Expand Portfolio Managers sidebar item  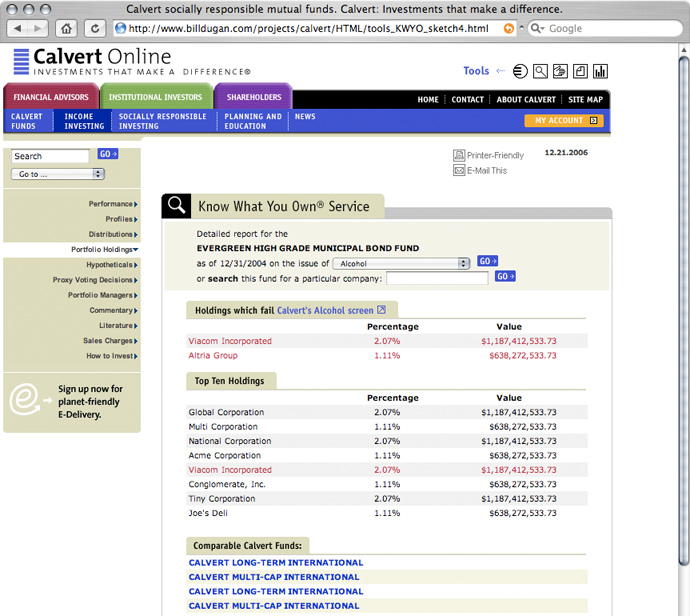coord(103,295)
